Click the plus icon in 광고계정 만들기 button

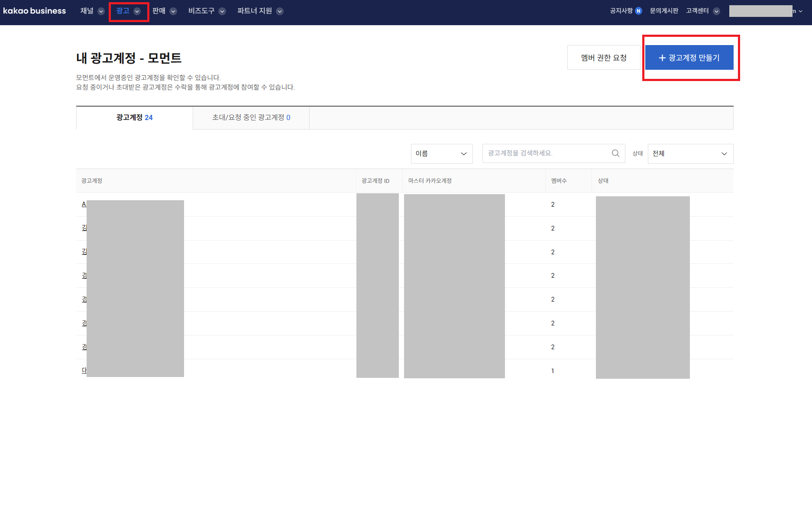[662, 57]
